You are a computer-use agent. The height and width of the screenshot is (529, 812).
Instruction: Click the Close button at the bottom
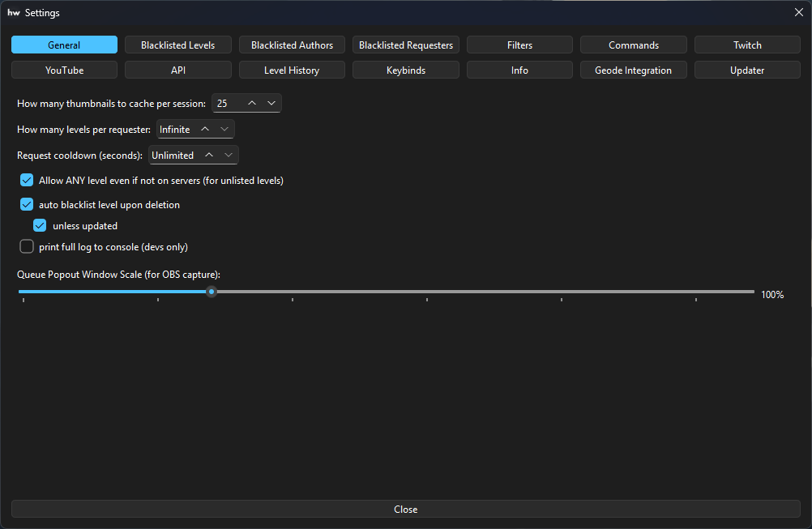[406, 510]
